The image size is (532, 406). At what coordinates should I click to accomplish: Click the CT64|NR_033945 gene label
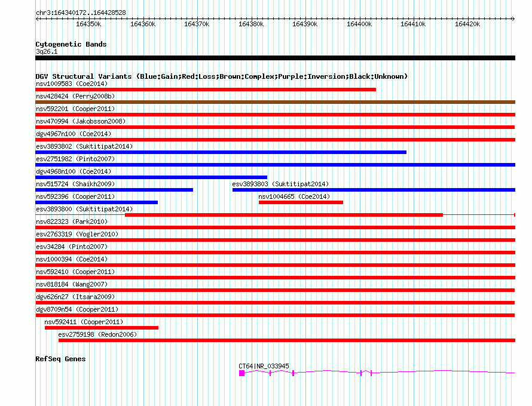(264, 366)
